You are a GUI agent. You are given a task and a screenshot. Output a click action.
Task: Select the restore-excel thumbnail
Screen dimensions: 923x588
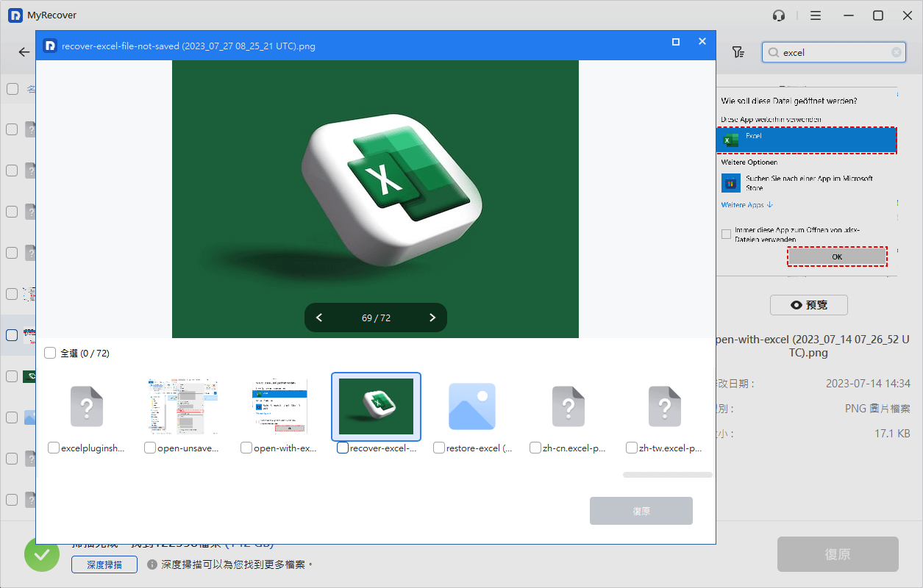pos(472,406)
